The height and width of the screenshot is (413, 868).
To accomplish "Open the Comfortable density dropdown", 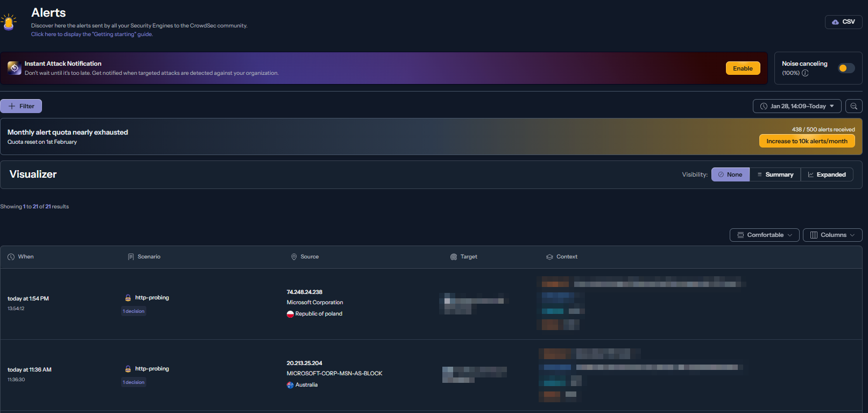I will tap(764, 235).
